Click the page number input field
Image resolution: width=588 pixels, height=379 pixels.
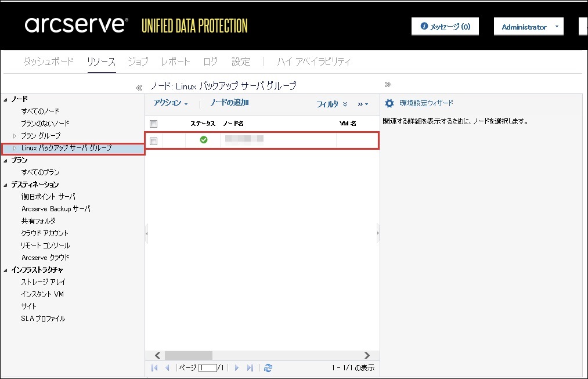pos(208,368)
